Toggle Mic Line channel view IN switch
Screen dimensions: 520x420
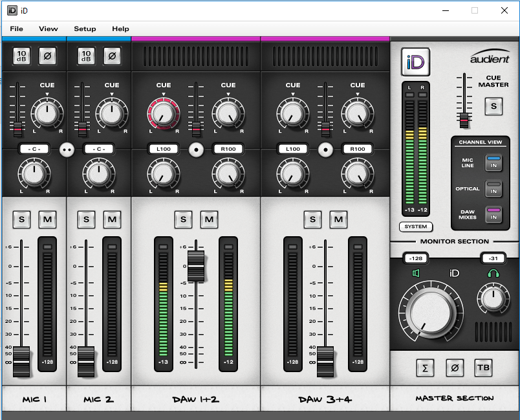point(494,162)
